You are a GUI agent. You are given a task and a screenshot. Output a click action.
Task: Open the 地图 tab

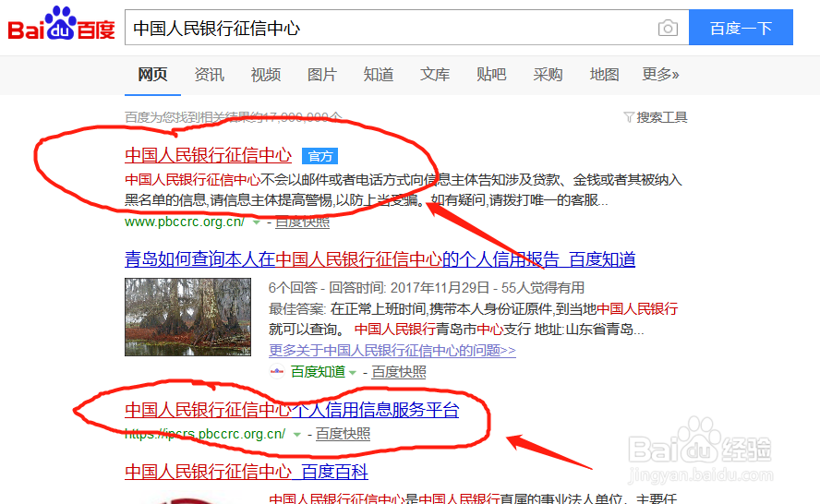point(605,75)
